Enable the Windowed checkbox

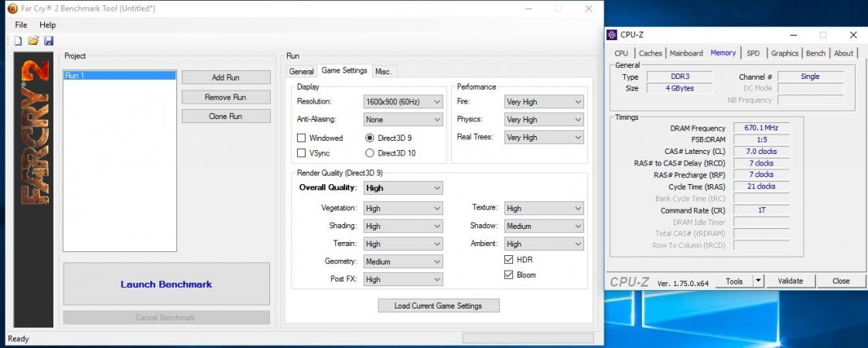point(302,138)
